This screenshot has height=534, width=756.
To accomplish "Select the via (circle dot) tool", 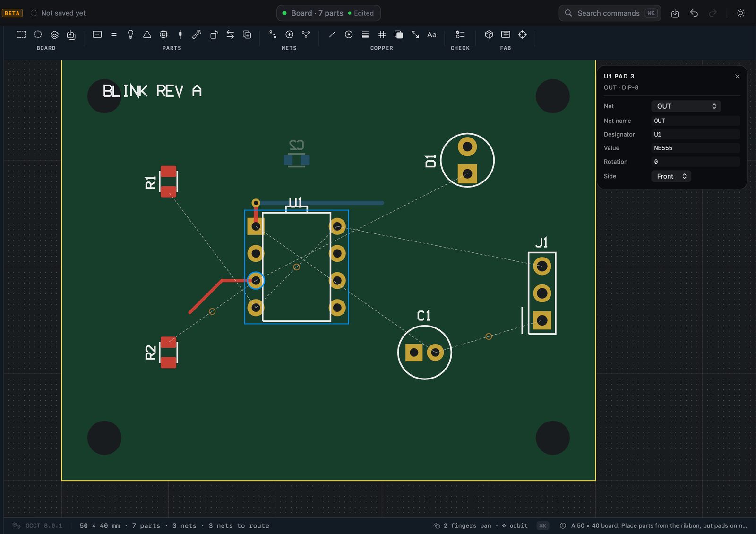I will pyautogui.click(x=349, y=34).
